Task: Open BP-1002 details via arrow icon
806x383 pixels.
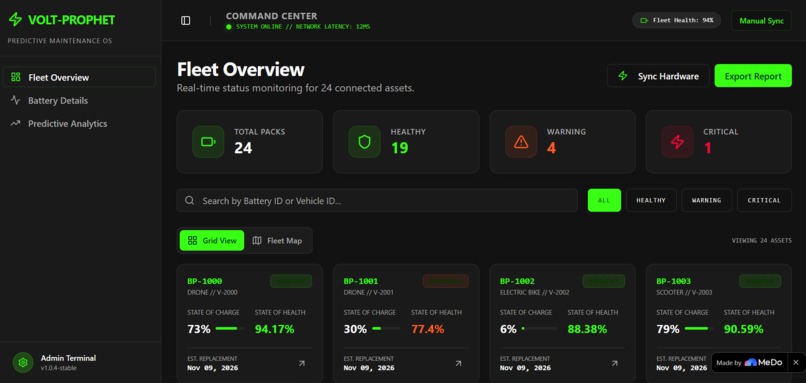Action: 614,363
